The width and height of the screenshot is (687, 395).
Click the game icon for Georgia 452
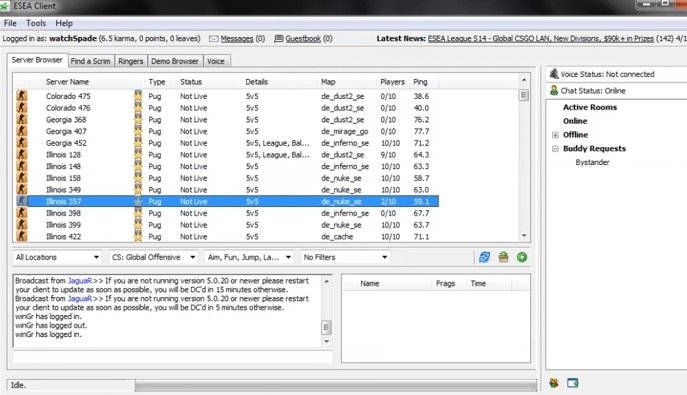[x=21, y=142]
